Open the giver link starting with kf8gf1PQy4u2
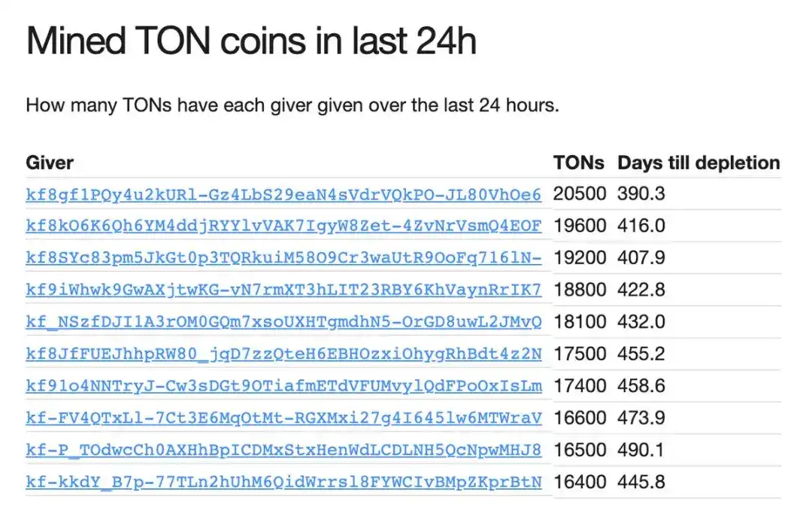Viewport: 812px width, 523px height. pyautogui.click(x=282, y=194)
